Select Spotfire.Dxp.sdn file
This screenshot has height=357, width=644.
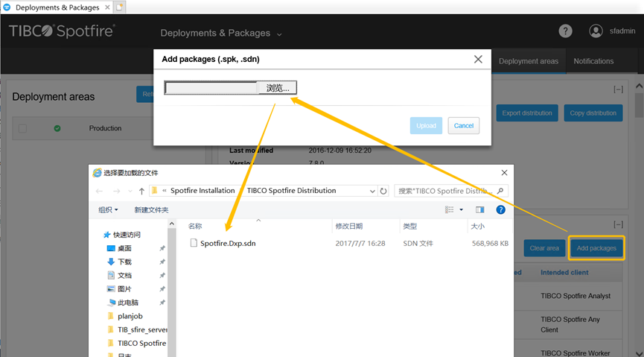pyautogui.click(x=228, y=244)
